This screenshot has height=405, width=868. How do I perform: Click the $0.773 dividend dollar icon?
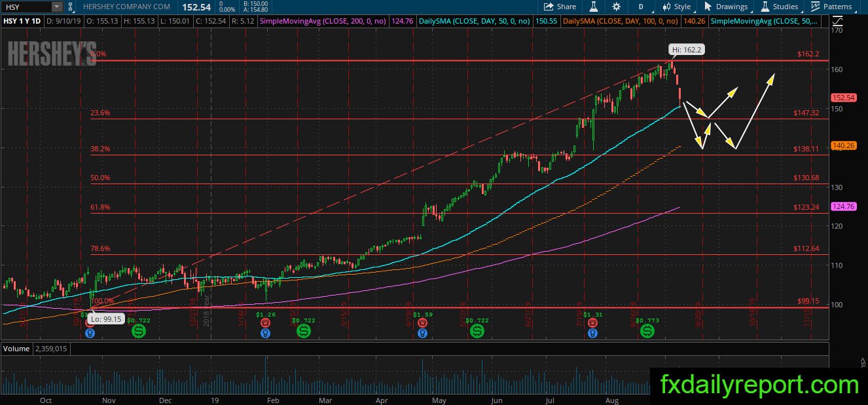647,331
